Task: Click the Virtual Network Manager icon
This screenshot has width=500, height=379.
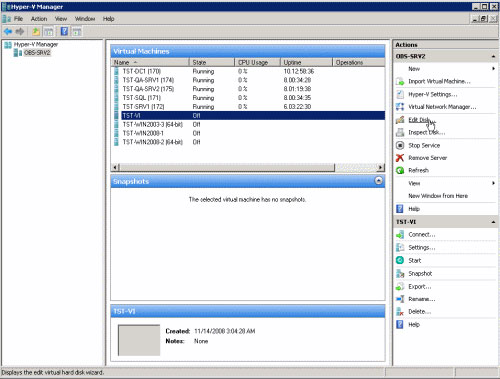Action: coord(400,107)
